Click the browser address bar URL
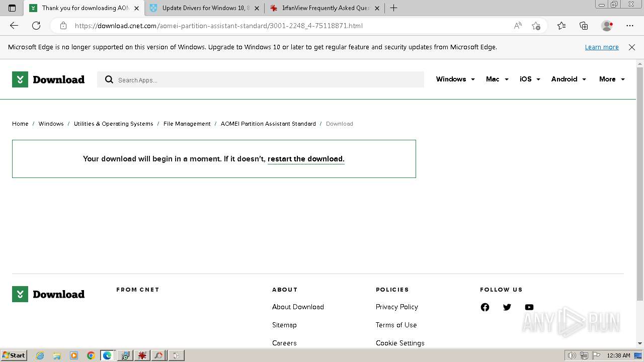 coord(218,26)
